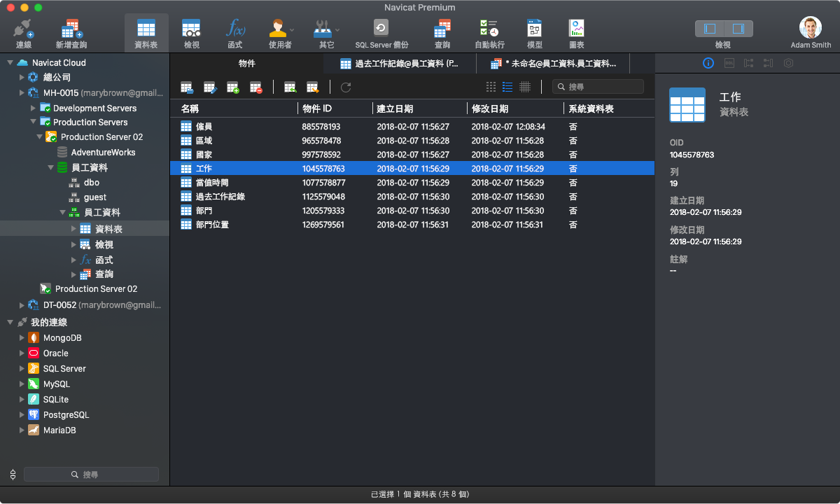Viewport: 840px width, 504px height.
Task: Toggle the left navigation pane visibility
Action: 710,29
